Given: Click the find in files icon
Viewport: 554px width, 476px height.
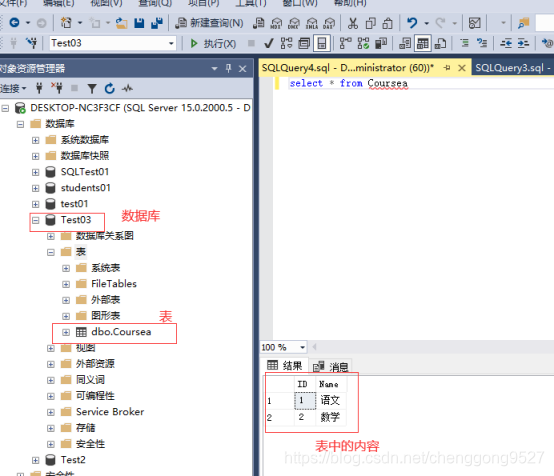Looking at the screenshot, I should point(523,23).
